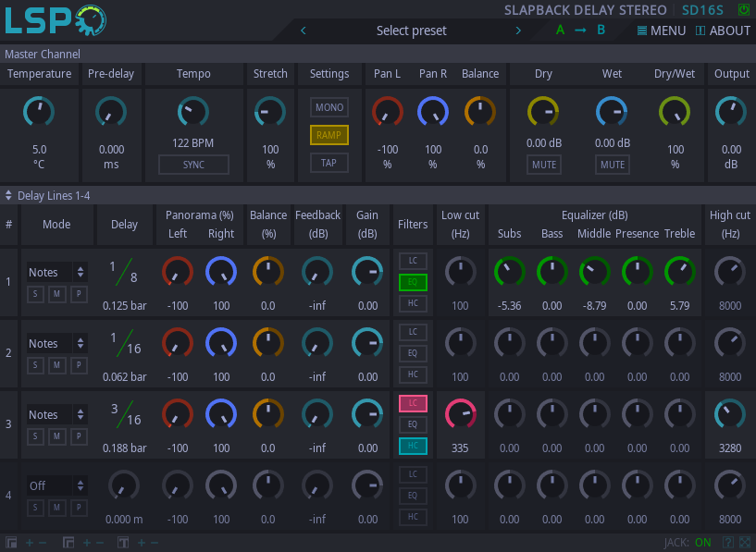
Task: Click the JACK ON status text
Action: (688, 543)
